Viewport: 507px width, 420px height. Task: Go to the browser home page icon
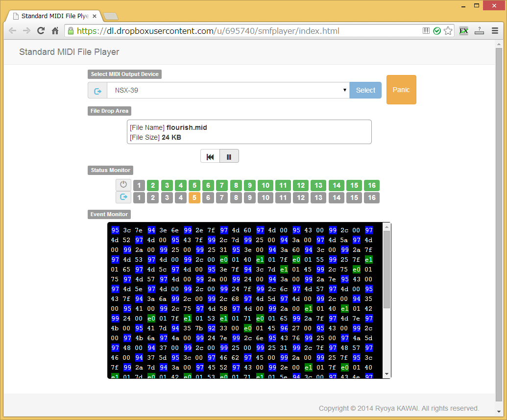point(55,31)
